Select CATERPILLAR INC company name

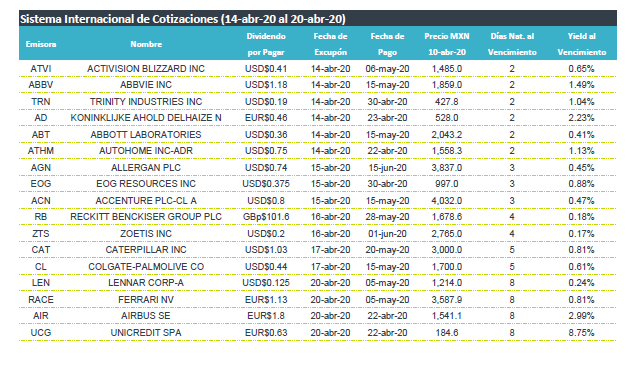click(x=146, y=250)
